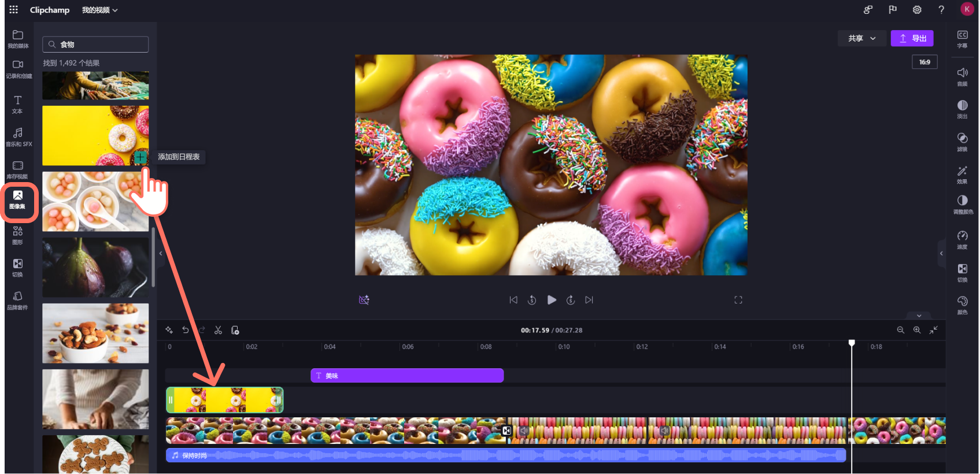Collapse the right property panel
This screenshot has height=474, width=980.
pyautogui.click(x=941, y=253)
